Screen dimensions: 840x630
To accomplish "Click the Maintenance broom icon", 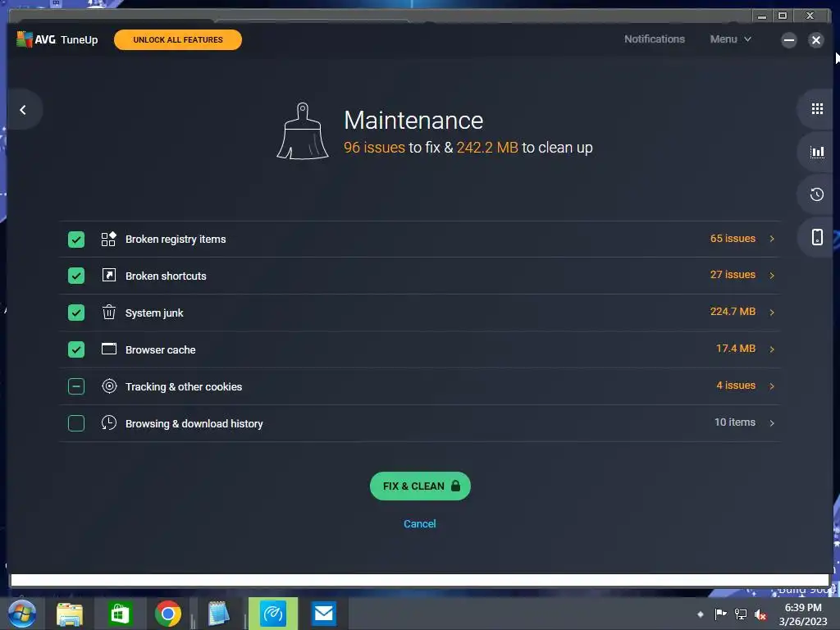I will click(303, 131).
